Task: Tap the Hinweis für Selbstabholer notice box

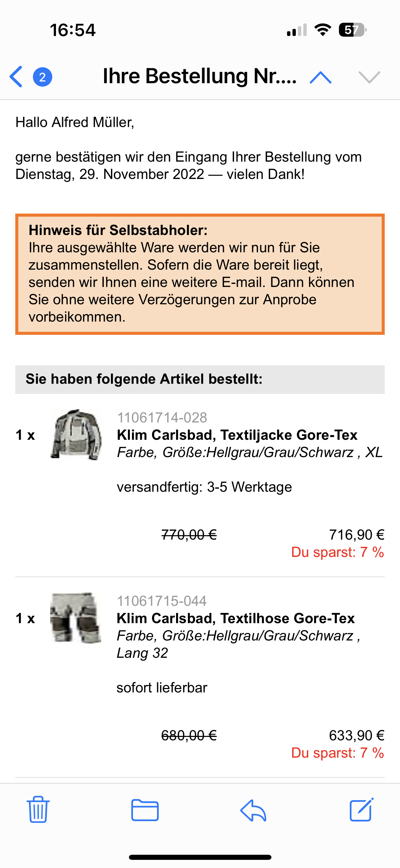Action: (200, 274)
